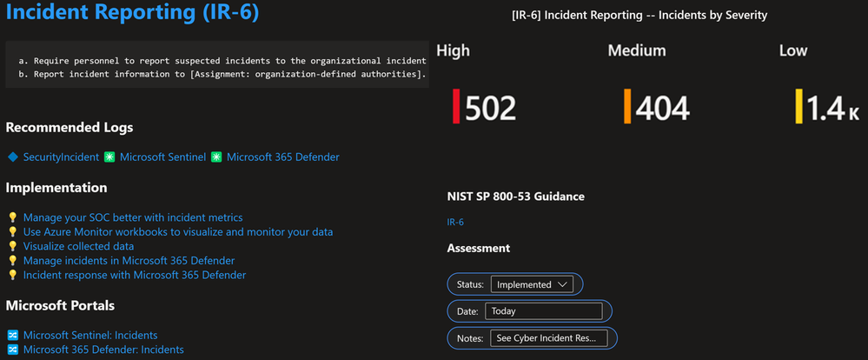Screen dimensions: 868x360
Task: Click the lightbulb icon beside Visualize collected data
Action: point(13,246)
